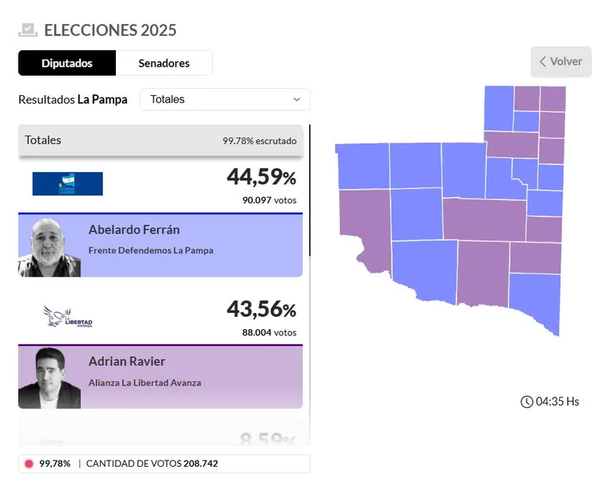This screenshot has width=610, height=483.
Task: Switch to the Senadores tab
Action: click(164, 63)
